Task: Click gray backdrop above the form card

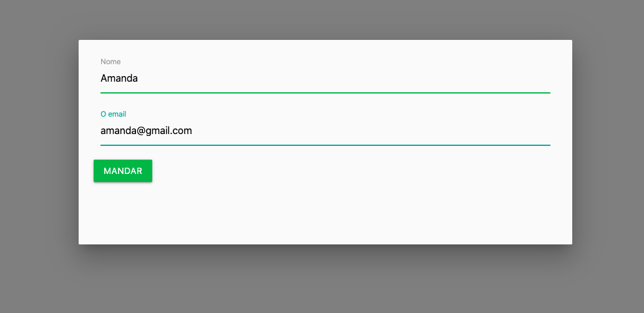Action: pos(322,20)
